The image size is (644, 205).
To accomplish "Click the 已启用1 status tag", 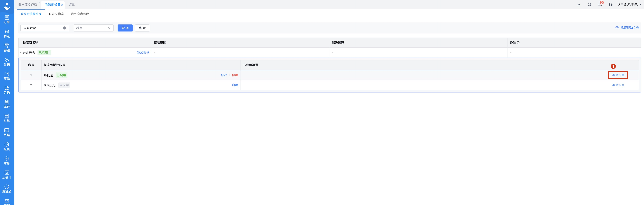I will coord(44,53).
